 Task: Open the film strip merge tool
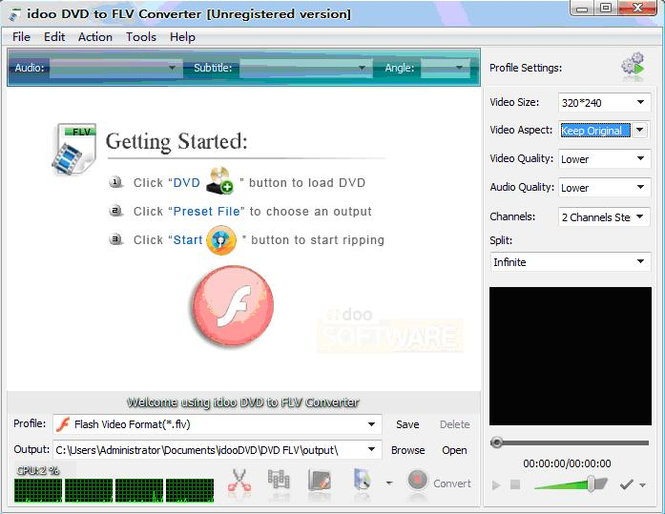279,481
